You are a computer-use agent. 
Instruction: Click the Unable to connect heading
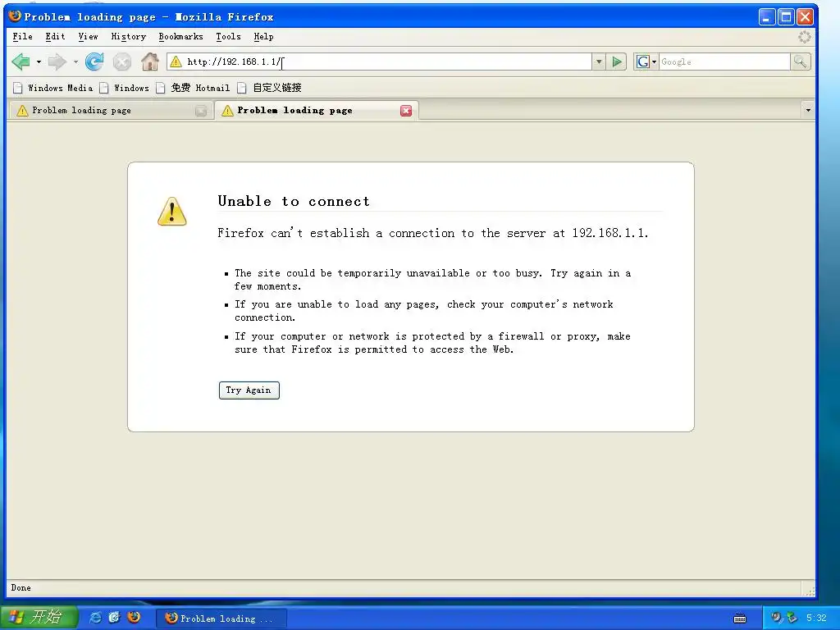click(294, 201)
